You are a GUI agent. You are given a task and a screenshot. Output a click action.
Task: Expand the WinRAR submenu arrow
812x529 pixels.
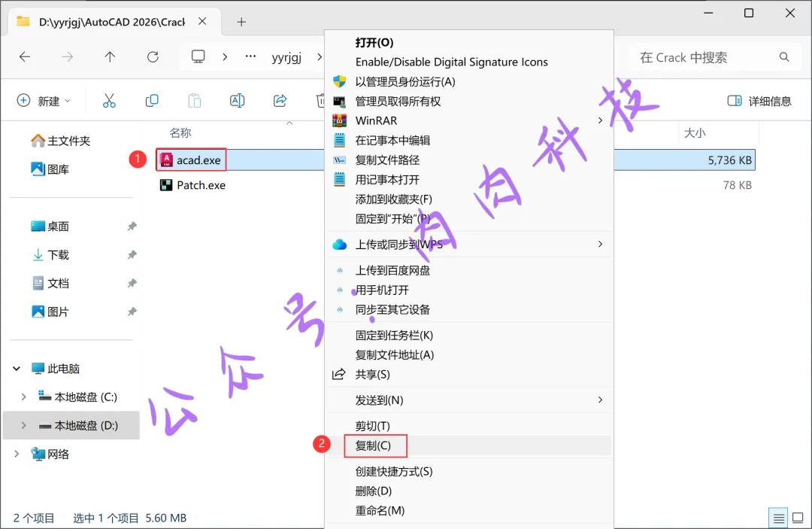tap(600, 120)
